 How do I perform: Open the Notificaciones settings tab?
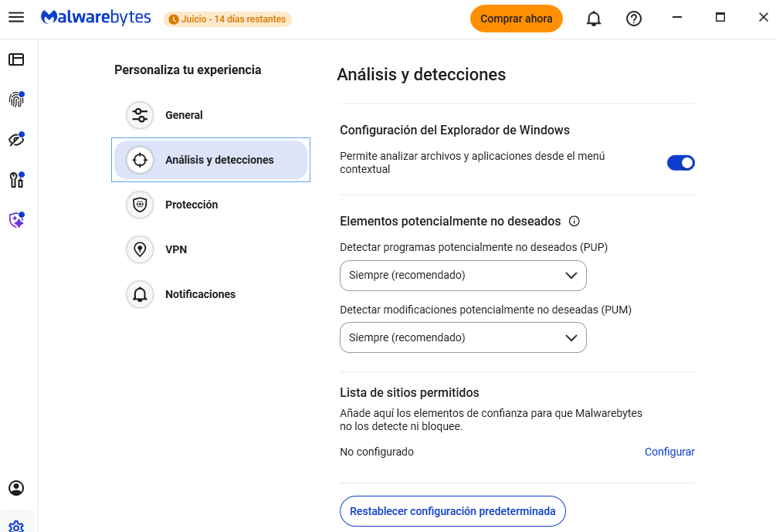(x=200, y=294)
